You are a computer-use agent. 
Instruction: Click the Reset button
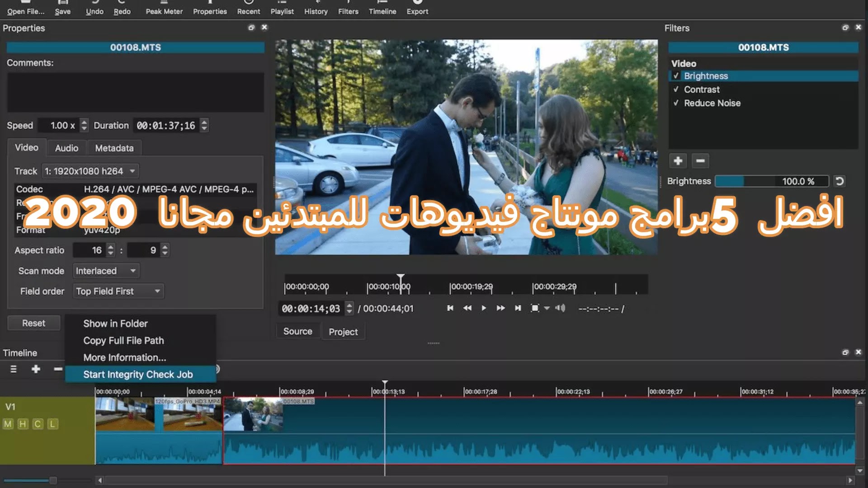coord(33,323)
